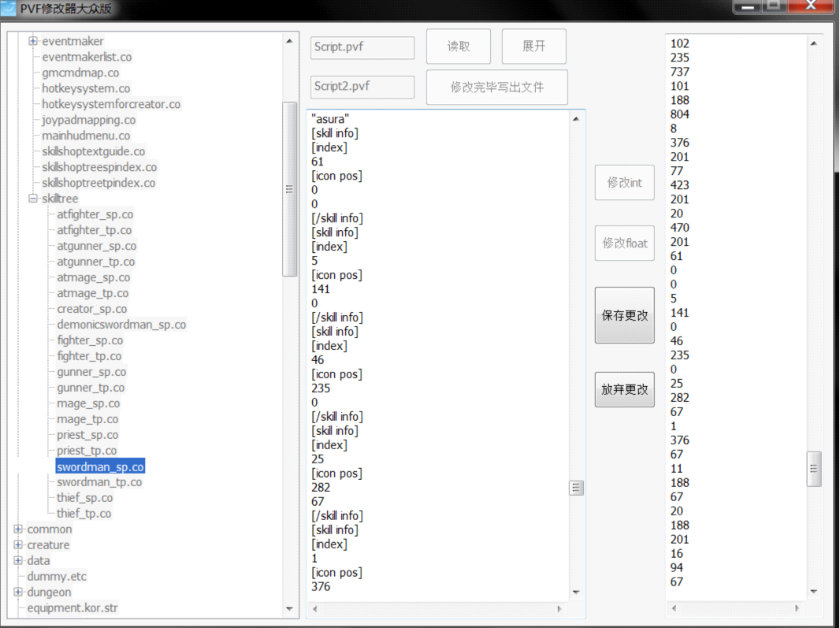Click 修改完毕写出文件 button
This screenshot has width=840, height=628.
point(496,87)
